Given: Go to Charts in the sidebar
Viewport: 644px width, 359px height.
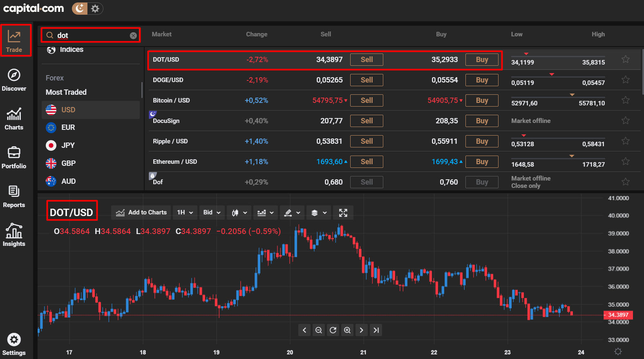Looking at the screenshot, I should [x=14, y=119].
